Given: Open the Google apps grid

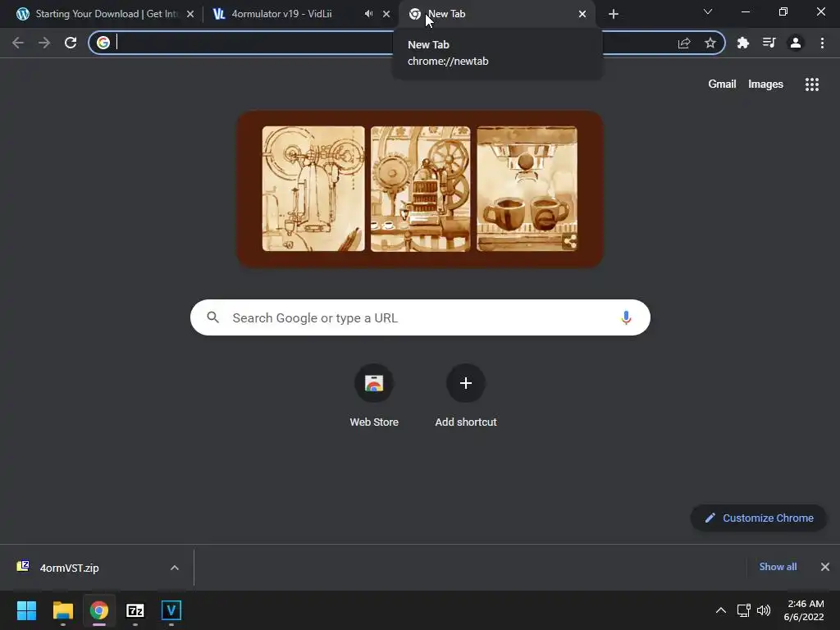Looking at the screenshot, I should pos(811,84).
